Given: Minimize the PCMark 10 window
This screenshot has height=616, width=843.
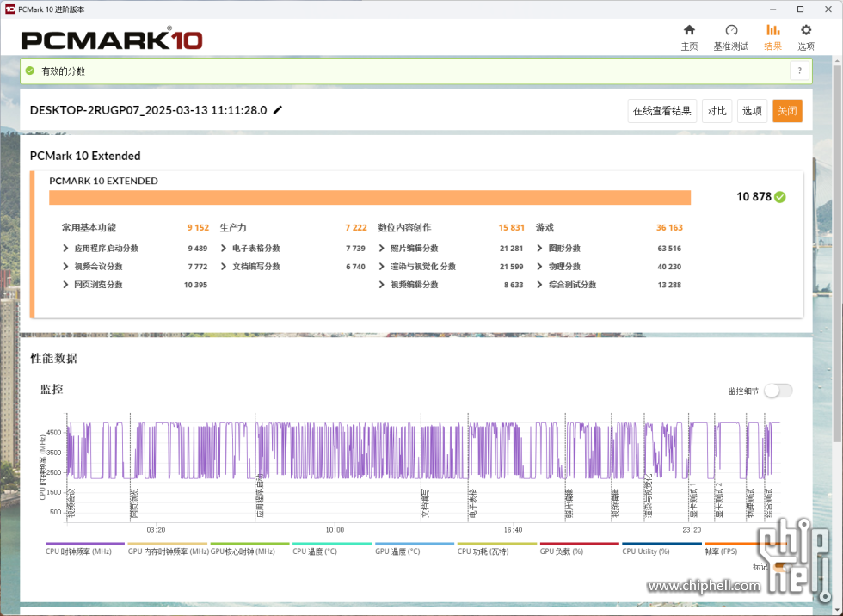Looking at the screenshot, I should point(772,9).
